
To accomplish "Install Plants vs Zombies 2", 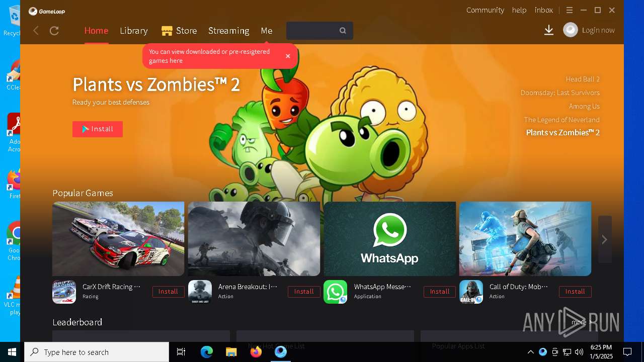I will (x=98, y=129).
